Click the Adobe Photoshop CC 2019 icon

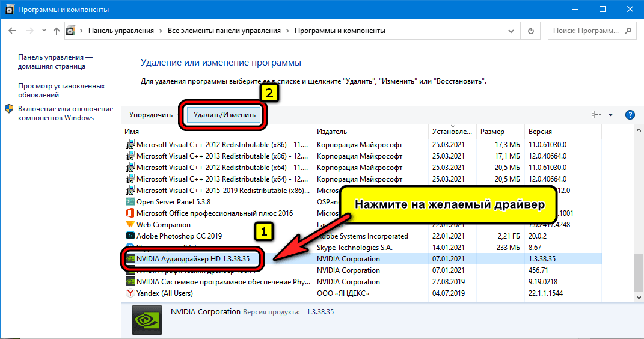coord(130,236)
